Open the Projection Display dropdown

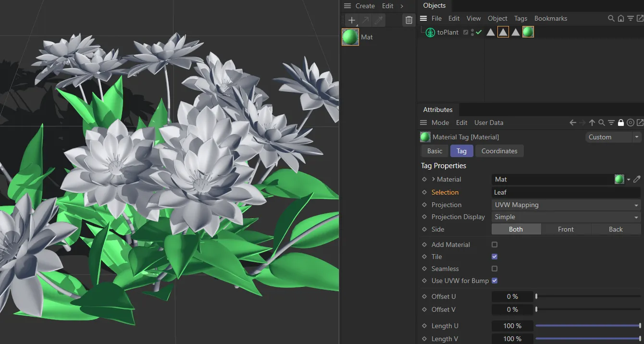click(x=566, y=217)
